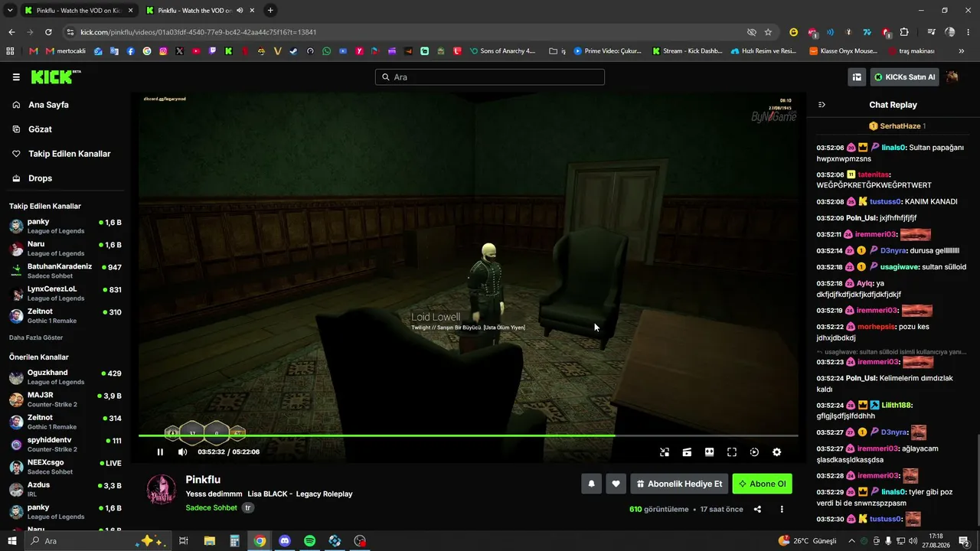The height and width of the screenshot is (551, 980).
Task: Open MAJ3R recommended channel
Action: [x=65, y=399]
